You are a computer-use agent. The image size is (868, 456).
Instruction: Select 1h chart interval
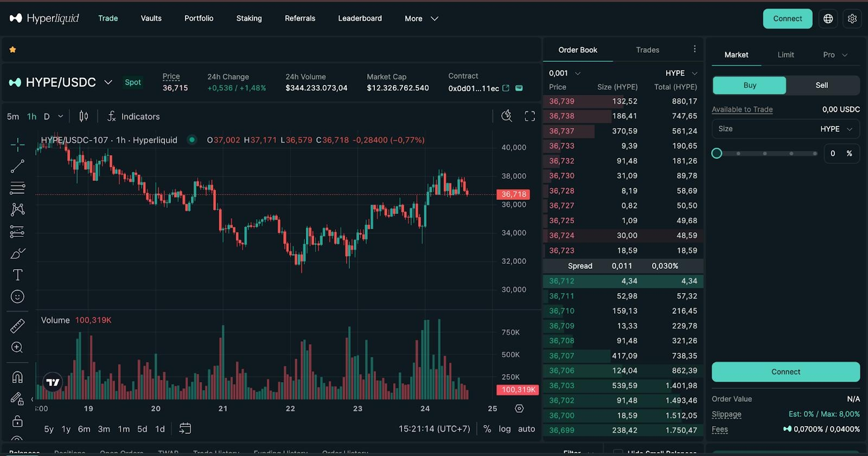coord(32,116)
